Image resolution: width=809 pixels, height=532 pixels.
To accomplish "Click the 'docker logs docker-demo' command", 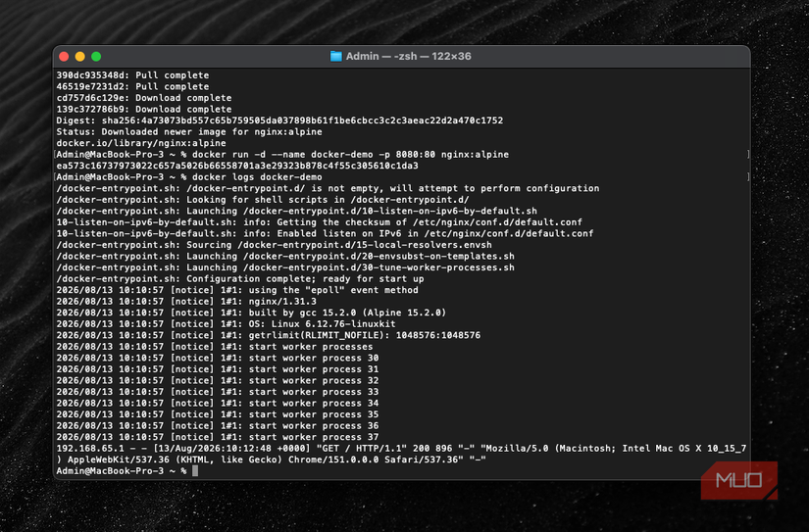I will pos(257,177).
